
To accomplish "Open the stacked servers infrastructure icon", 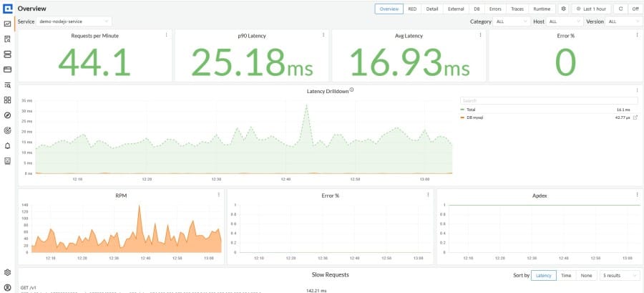I will [x=7, y=54].
